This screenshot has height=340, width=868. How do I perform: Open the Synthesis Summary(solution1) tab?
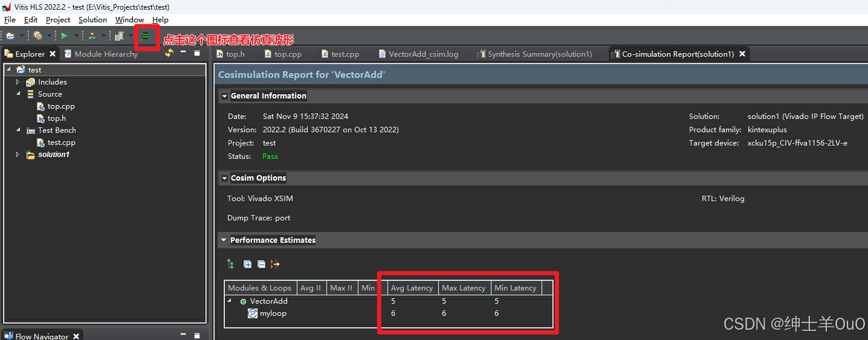click(x=535, y=54)
